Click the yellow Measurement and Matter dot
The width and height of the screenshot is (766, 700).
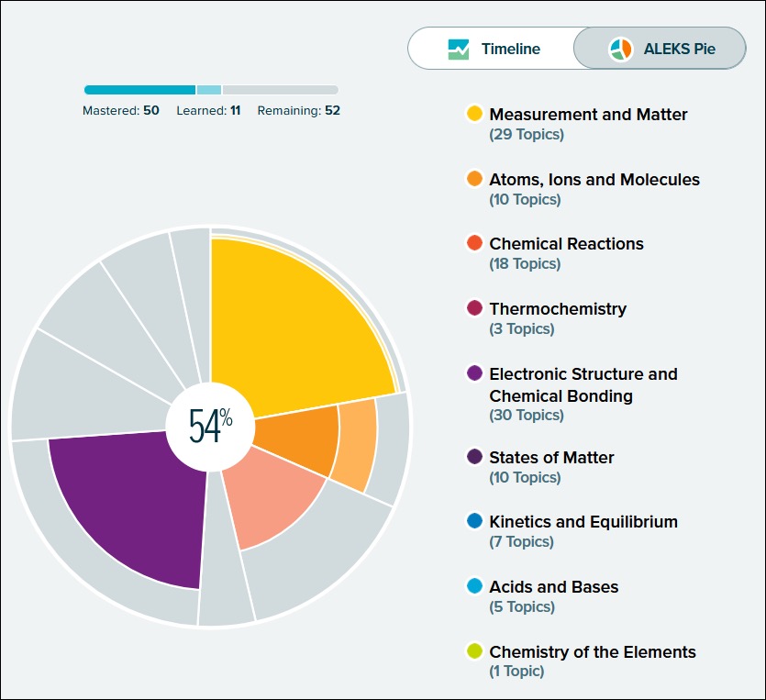tap(474, 115)
